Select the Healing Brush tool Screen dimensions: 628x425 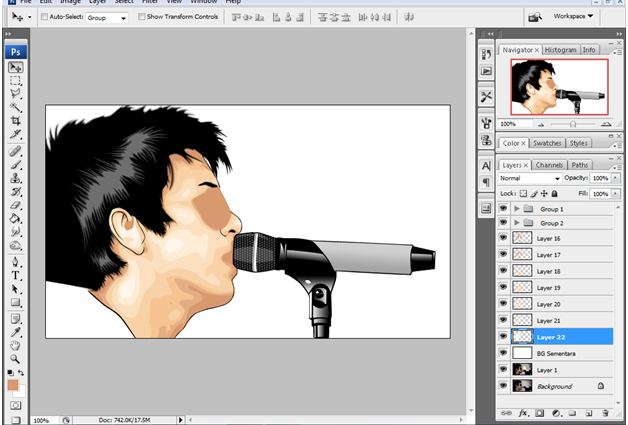[x=16, y=151]
